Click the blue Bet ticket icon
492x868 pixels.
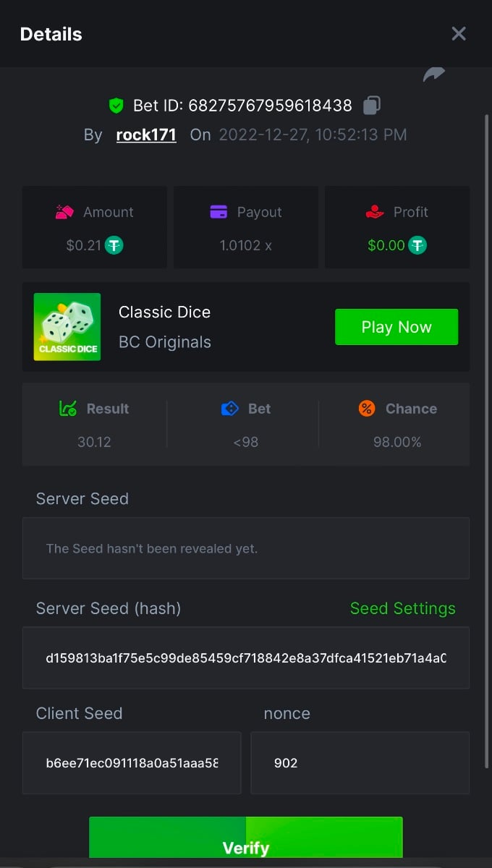[x=229, y=409]
